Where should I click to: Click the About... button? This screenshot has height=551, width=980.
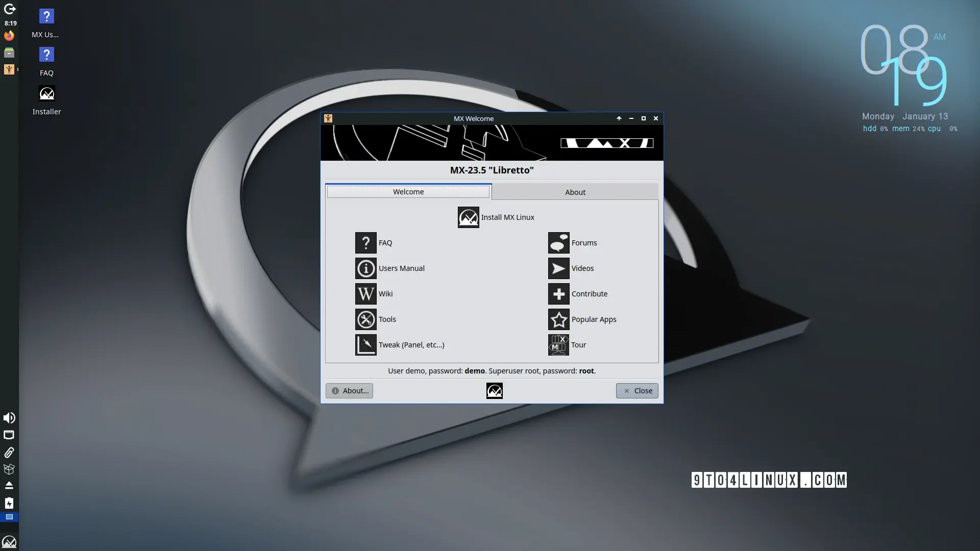tap(349, 391)
